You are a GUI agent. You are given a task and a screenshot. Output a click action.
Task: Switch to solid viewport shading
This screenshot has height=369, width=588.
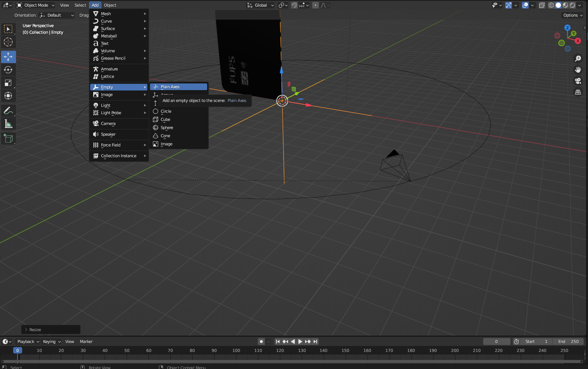coord(558,5)
